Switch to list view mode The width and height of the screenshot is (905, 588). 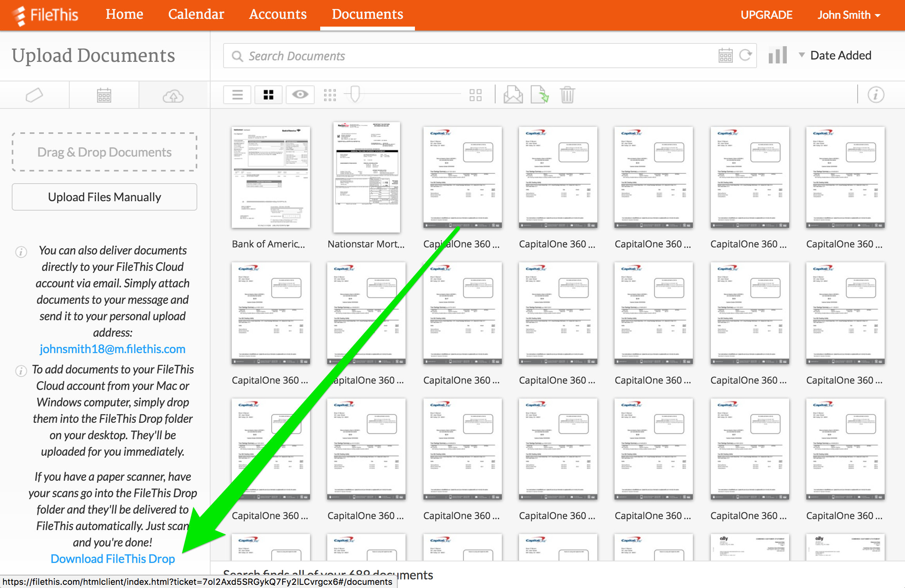pos(237,95)
